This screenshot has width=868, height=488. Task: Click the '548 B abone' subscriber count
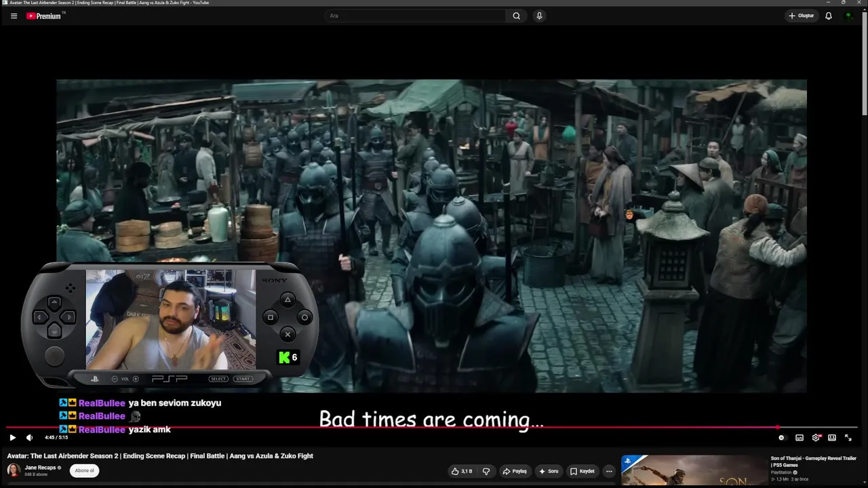click(x=37, y=474)
